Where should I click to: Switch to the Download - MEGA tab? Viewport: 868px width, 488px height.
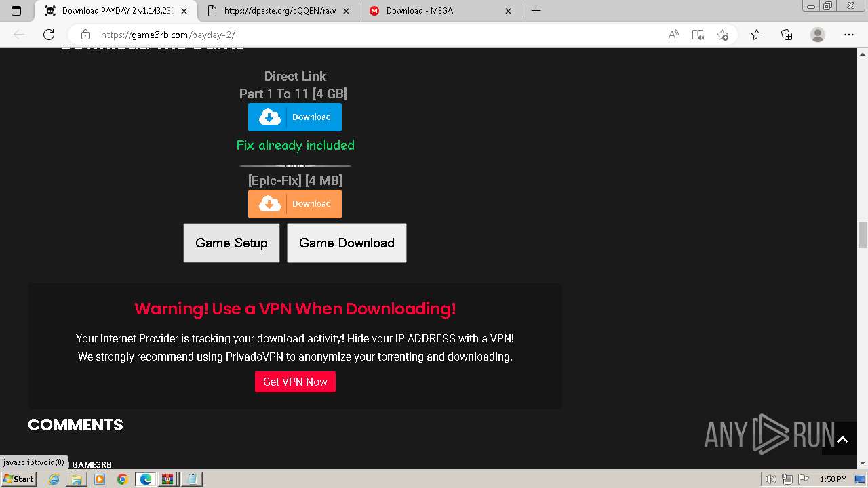[x=420, y=11]
